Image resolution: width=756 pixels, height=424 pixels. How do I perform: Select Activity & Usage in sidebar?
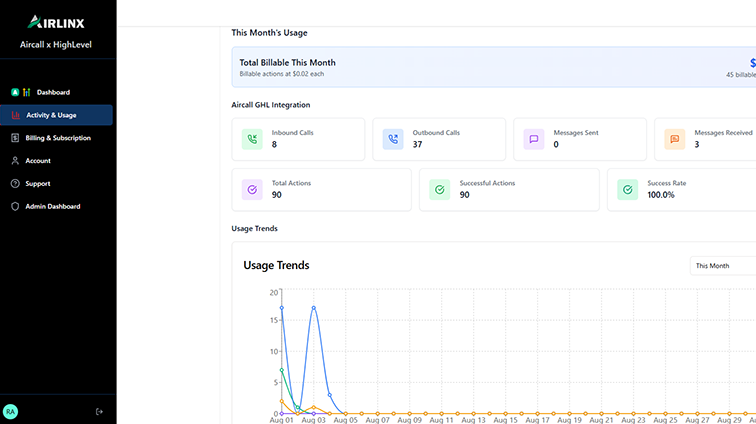pyautogui.click(x=56, y=115)
